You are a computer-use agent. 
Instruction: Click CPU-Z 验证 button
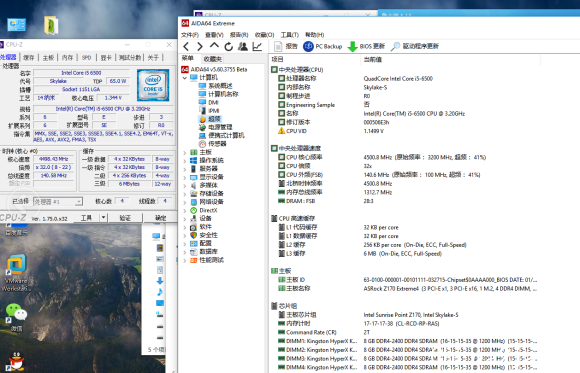(125, 218)
